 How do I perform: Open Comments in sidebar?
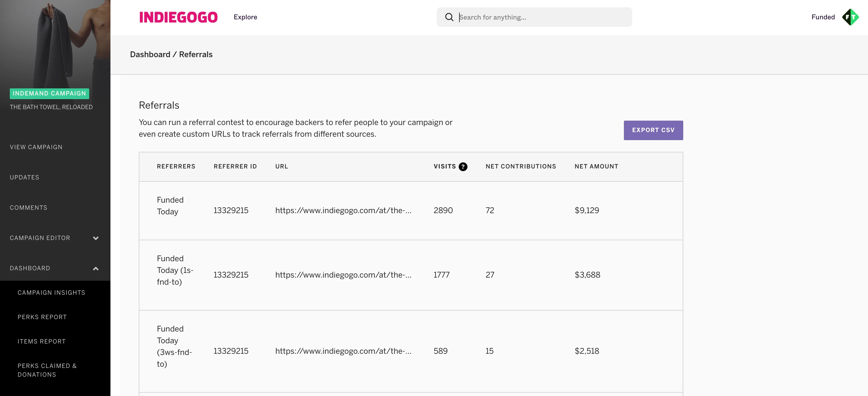(29, 208)
